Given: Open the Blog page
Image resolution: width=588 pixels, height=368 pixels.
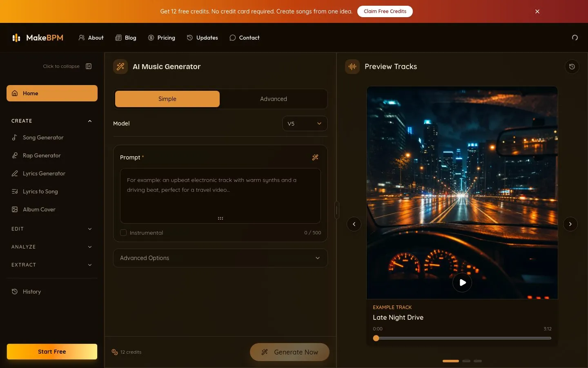Looking at the screenshot, I should click(x=126, y=38).
